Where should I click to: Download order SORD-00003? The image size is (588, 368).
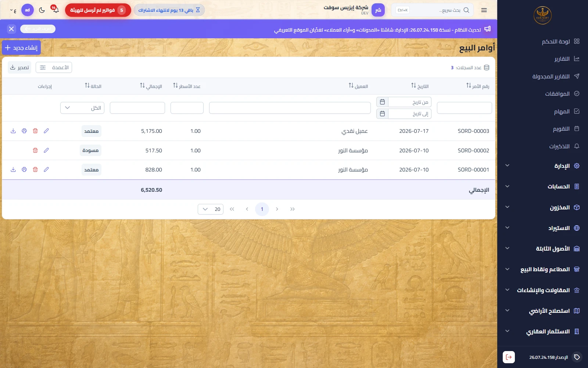[x=13, y=131]
